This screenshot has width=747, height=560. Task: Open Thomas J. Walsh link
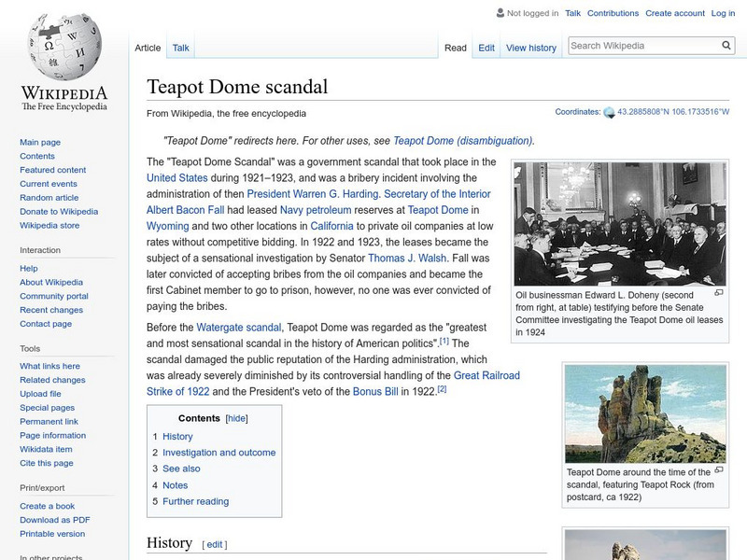408,259
